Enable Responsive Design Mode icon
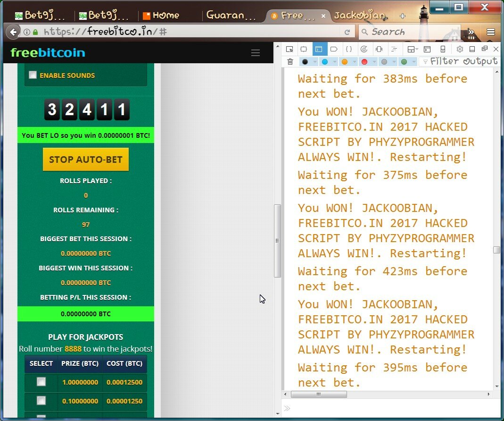 (443, 49)
